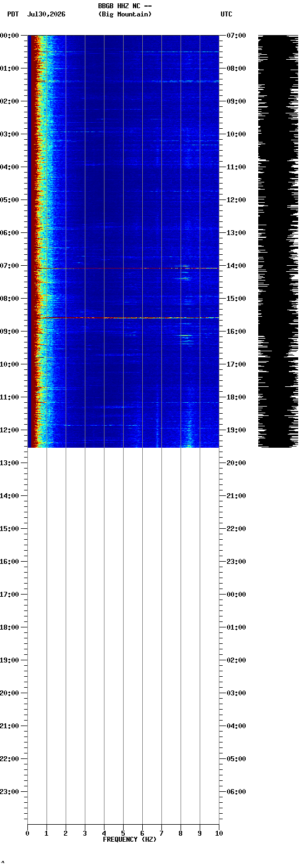This screenshot has width=302, height=868.
Task: Click the frequency axis tick label "4"
Action: [x=104, y=833]
